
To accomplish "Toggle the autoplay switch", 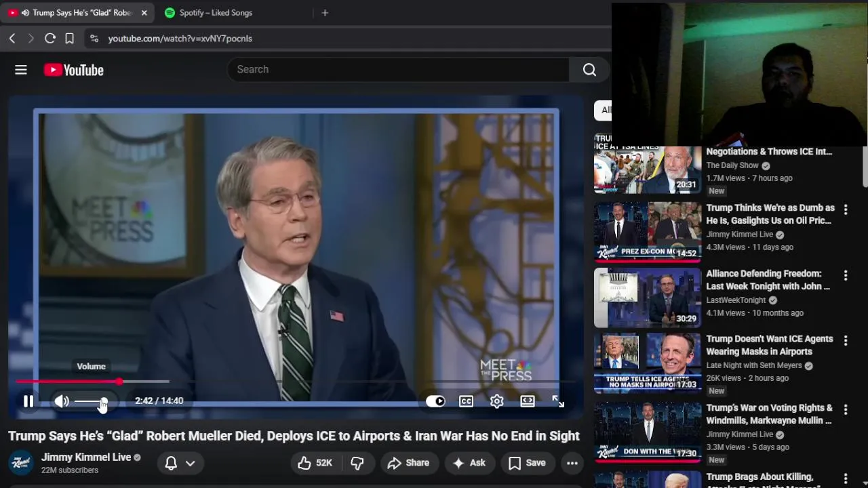I will [435, 401].
